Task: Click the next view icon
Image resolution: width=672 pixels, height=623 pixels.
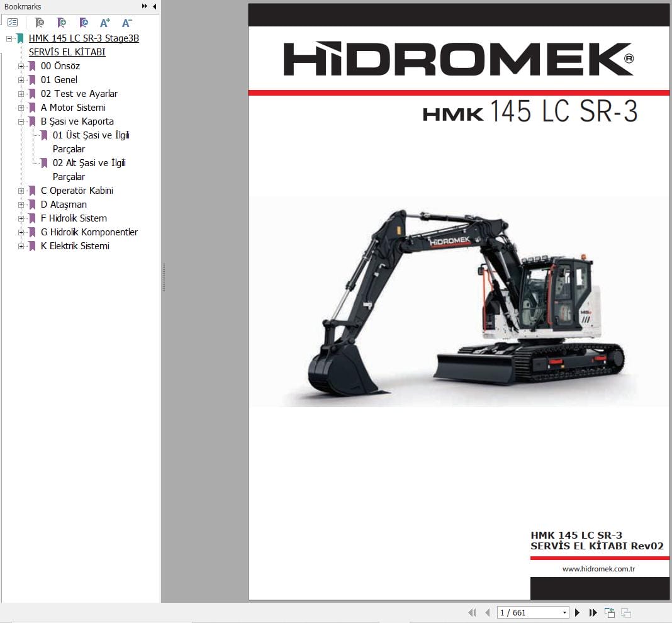Action: pos(625,612)
